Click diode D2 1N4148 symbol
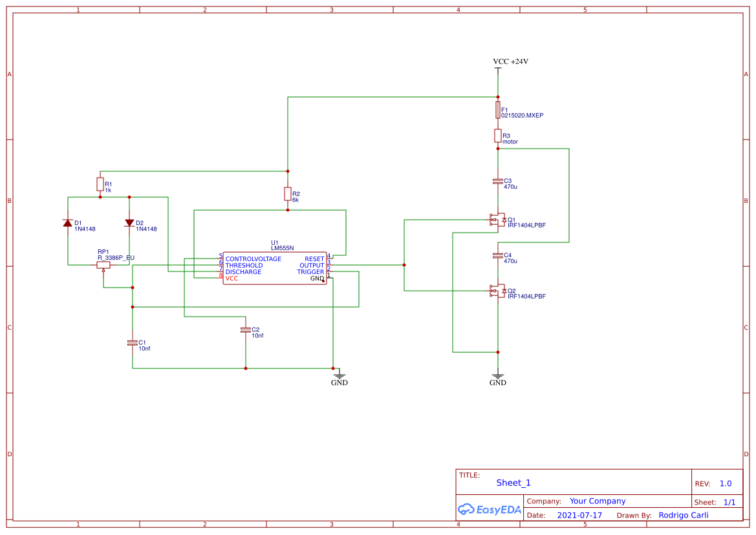Viewport: 756px width, 535px height. point(129,223)
